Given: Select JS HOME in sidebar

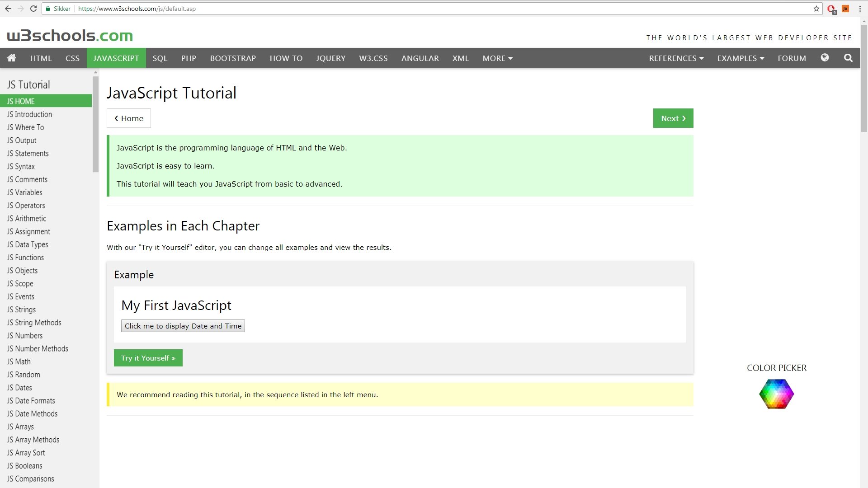Looking at the screenshot, I should pyautogui.click(x=46, y=101).
